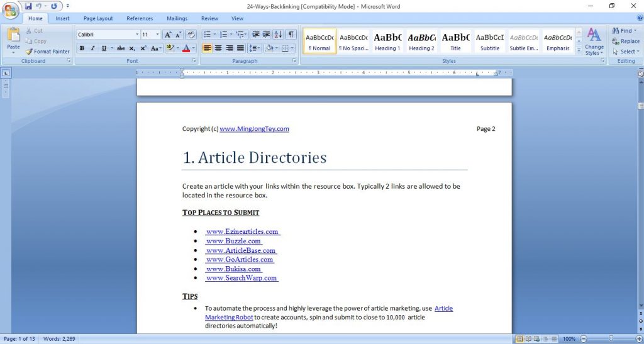Justify the paragraph text
Screen dimensions: 644x344
coord(240,48)
